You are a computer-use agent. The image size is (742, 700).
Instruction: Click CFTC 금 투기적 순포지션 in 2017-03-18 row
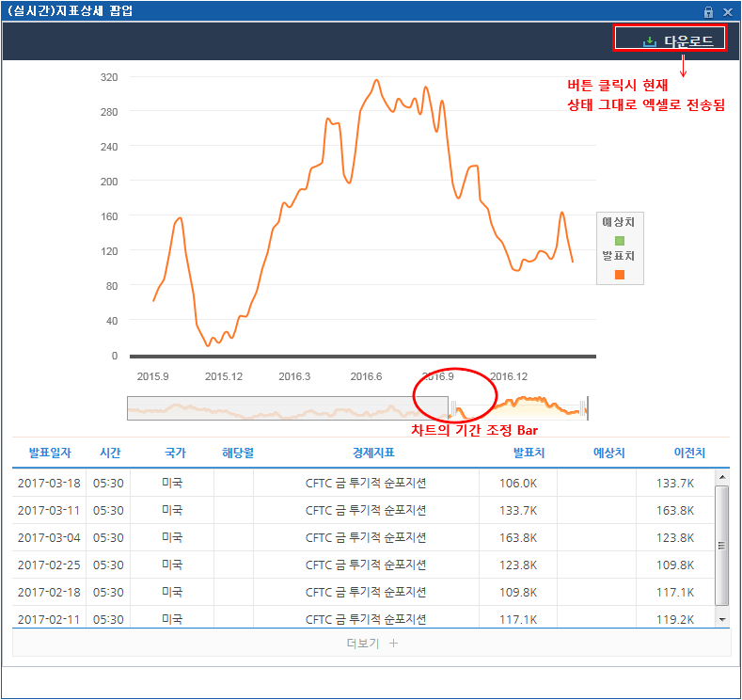click(x=366, y=484)
